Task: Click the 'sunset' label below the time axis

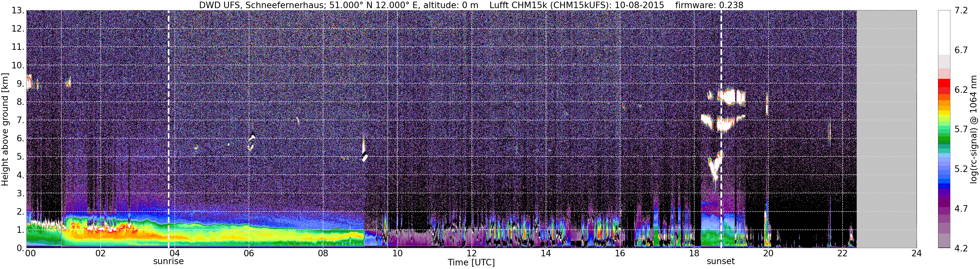Action: 720,262
